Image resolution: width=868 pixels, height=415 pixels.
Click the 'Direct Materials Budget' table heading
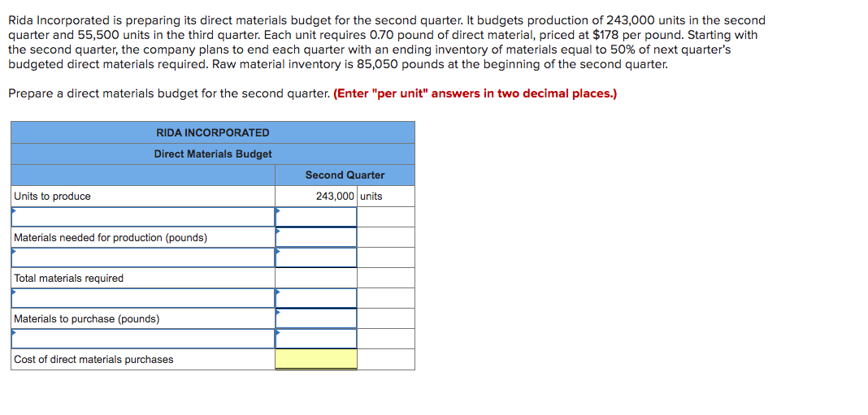[213, 154]
